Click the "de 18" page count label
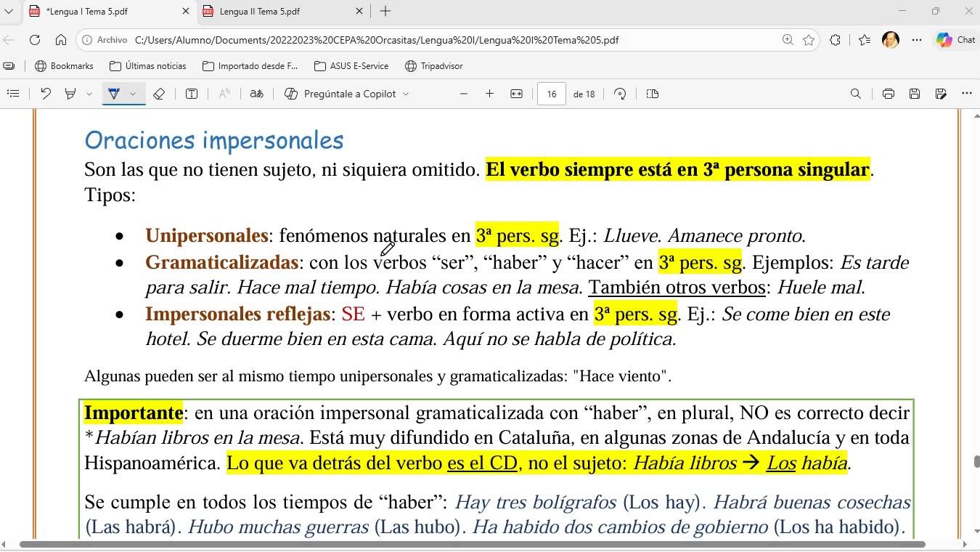Viewport: 980px width, 552px height. [584, 94]
